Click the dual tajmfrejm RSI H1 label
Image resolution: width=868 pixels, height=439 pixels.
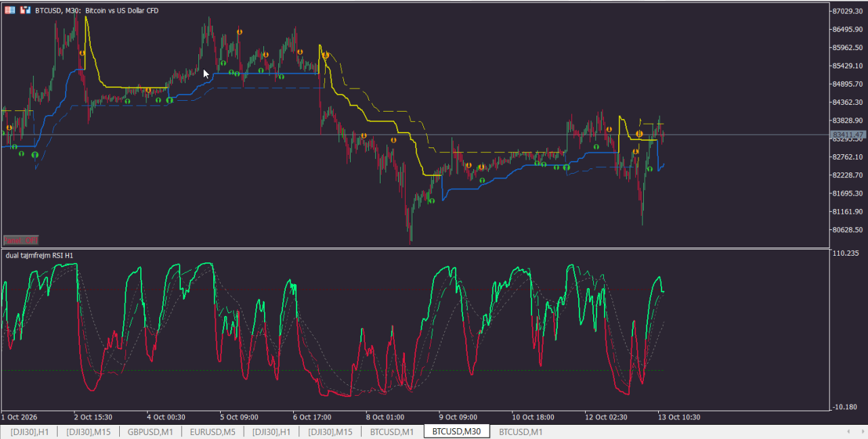(x=39, y=255)
